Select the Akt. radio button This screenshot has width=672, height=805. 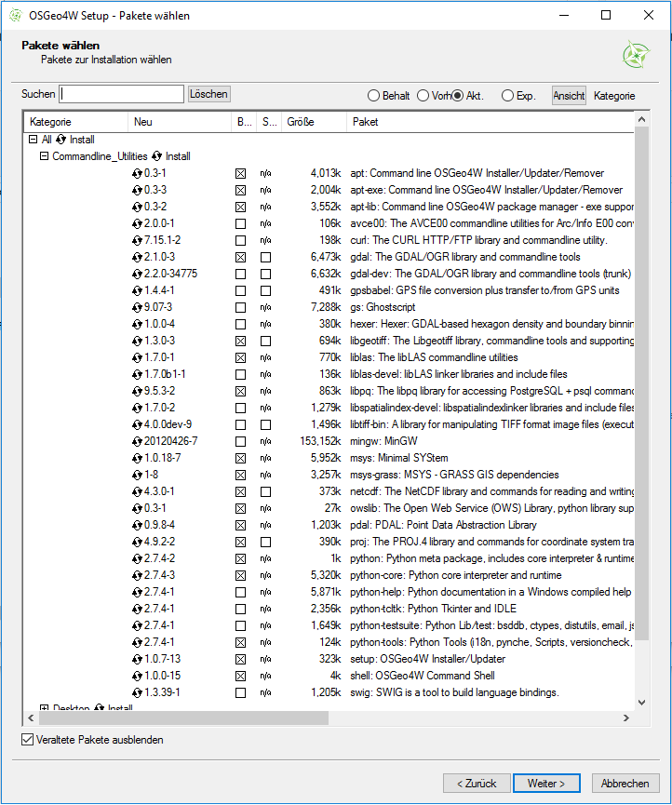pos(457,96)
